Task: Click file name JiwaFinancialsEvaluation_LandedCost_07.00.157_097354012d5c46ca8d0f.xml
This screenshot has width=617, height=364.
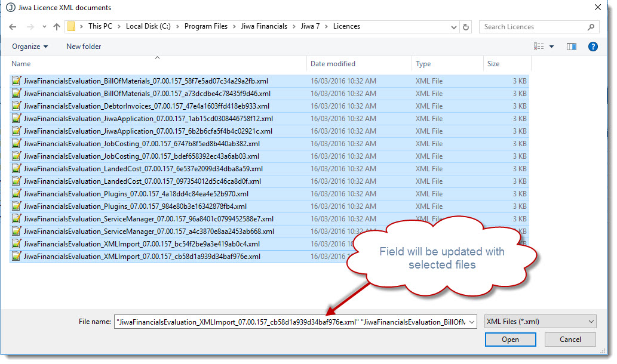Action: (142, 181)
